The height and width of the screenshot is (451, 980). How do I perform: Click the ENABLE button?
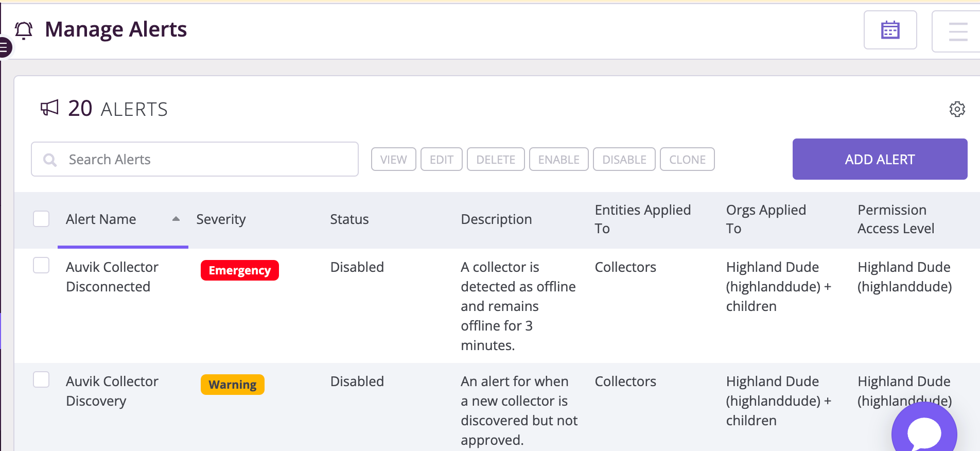(x=558, y=160)
